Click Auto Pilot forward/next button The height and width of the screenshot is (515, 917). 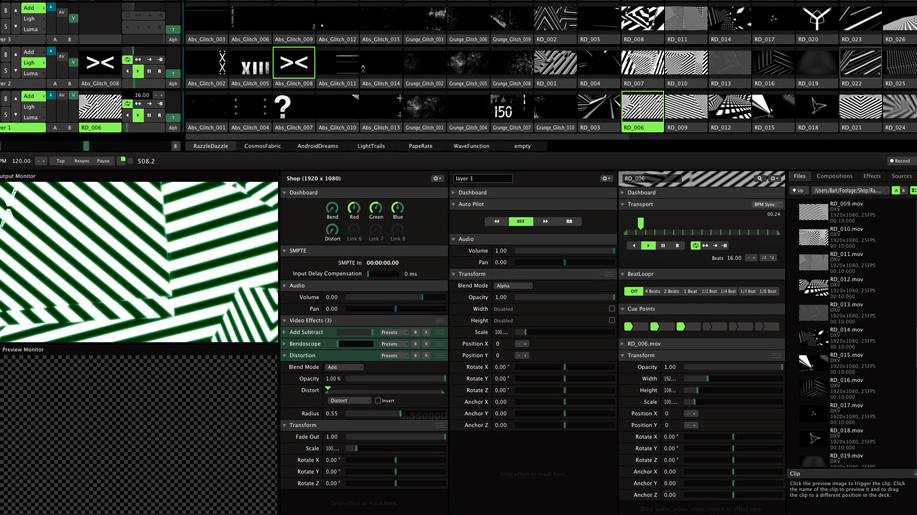[545, 222]
